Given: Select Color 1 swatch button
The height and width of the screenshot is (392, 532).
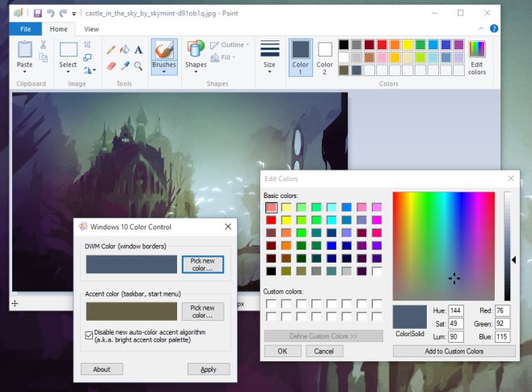Looking at the screenshot, I should pyautogui.click(x=300, y=57).
